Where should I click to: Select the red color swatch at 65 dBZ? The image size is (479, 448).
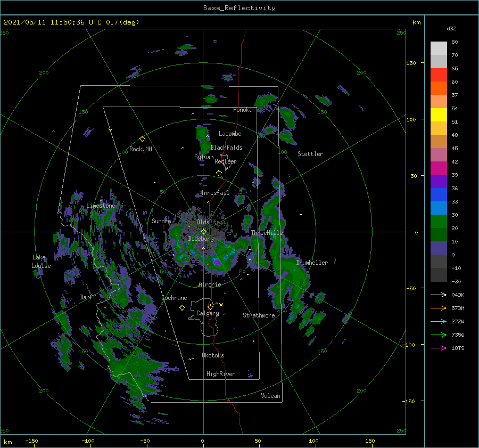point(439,75)
